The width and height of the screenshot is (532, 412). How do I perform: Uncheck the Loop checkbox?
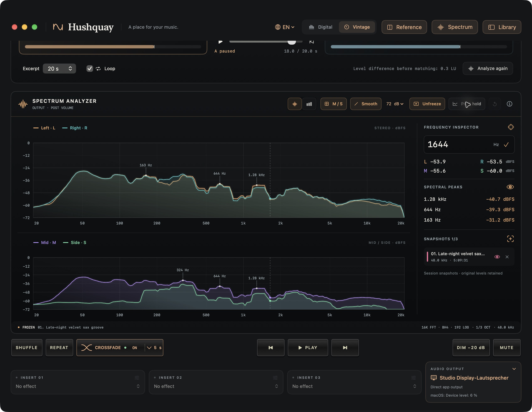[90, 69]
